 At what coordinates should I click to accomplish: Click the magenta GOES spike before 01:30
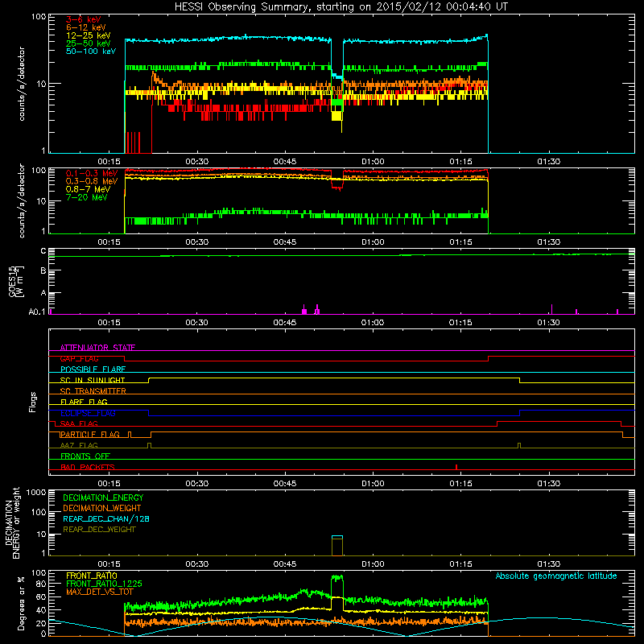tap(551, 309)
